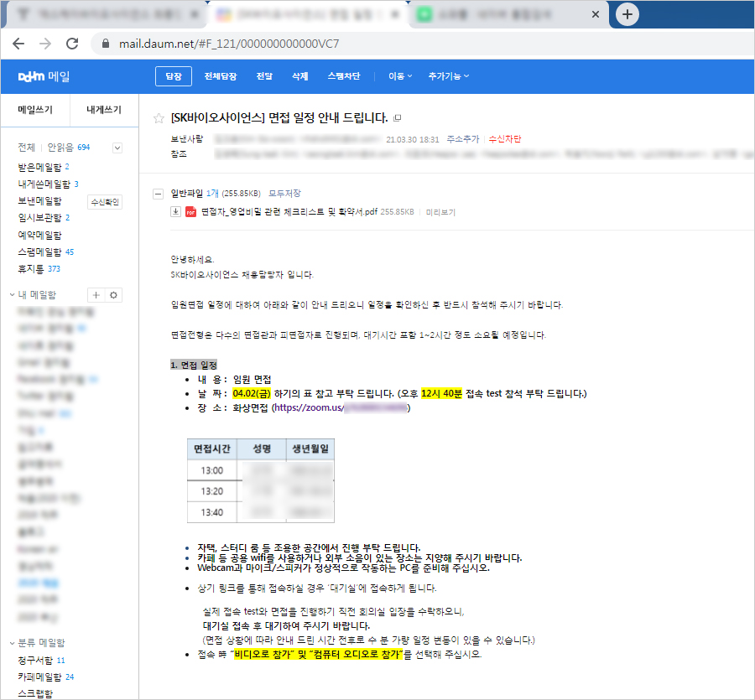The width and height of the screenshot is (755, 700).
Task: Star the SK바이오사이언스 email
Action: click(x=159, y=118)
